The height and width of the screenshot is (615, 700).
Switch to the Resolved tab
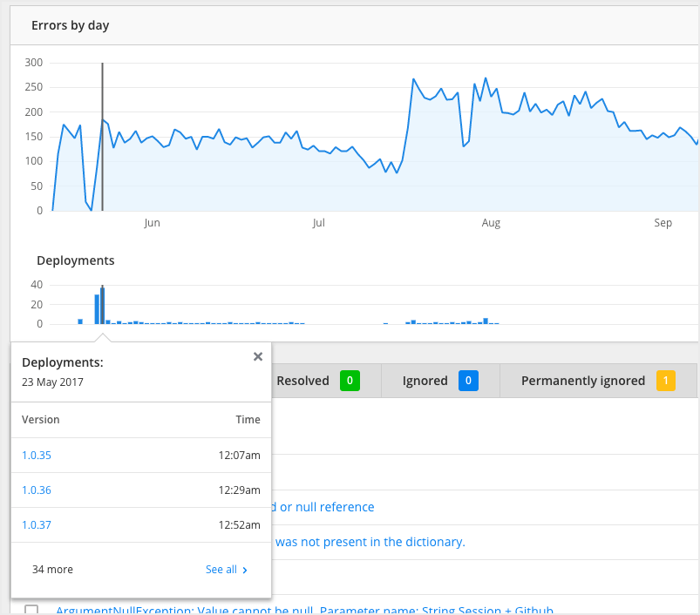pyautogui.click(x=303, y=381)
